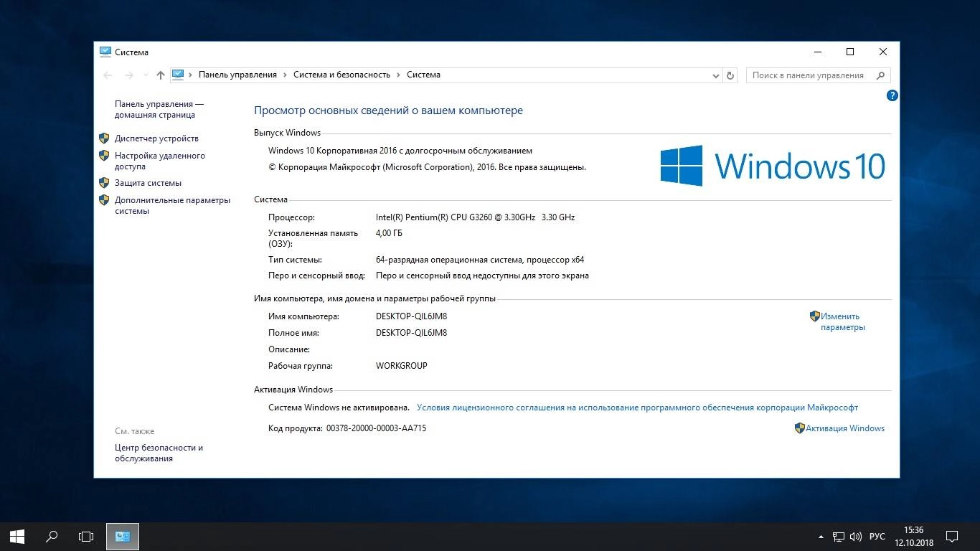The width and height of the screenshot is (980, 551).
Task: Open the help question mark icon
Action: [x=892, y=95]
